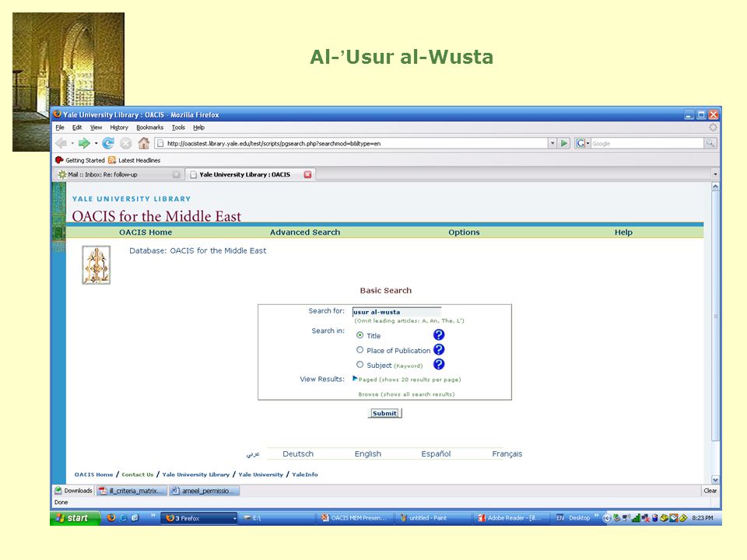The image size is (747, 560).
Task: Open the View menu
Action: click(96, 127)
